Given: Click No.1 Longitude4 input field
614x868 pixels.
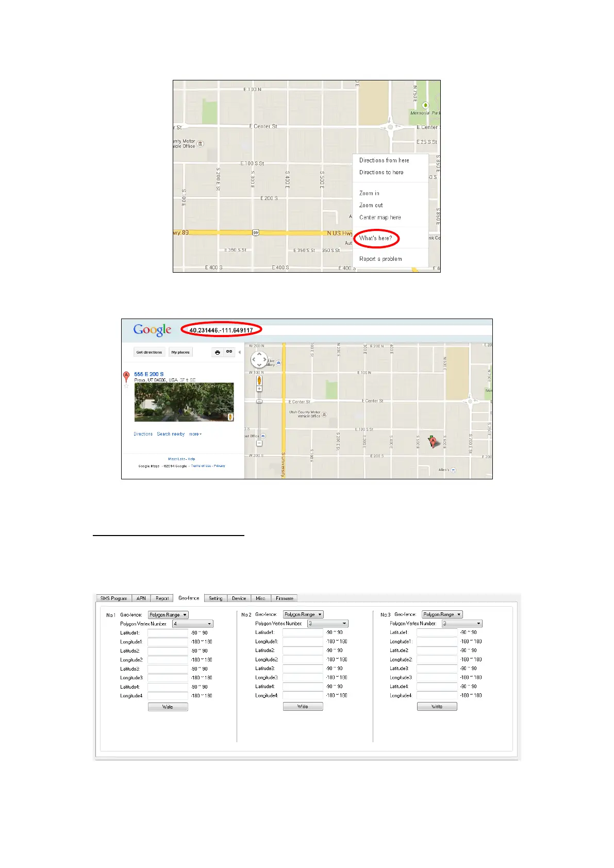Looking at the screenshot, I should [168, 696].
